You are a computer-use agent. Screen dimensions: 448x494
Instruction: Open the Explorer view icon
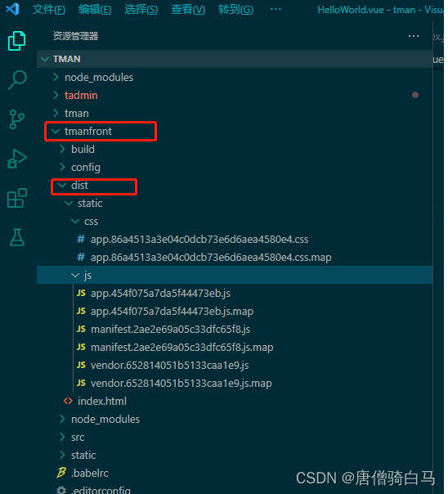[x=16, y=41]
